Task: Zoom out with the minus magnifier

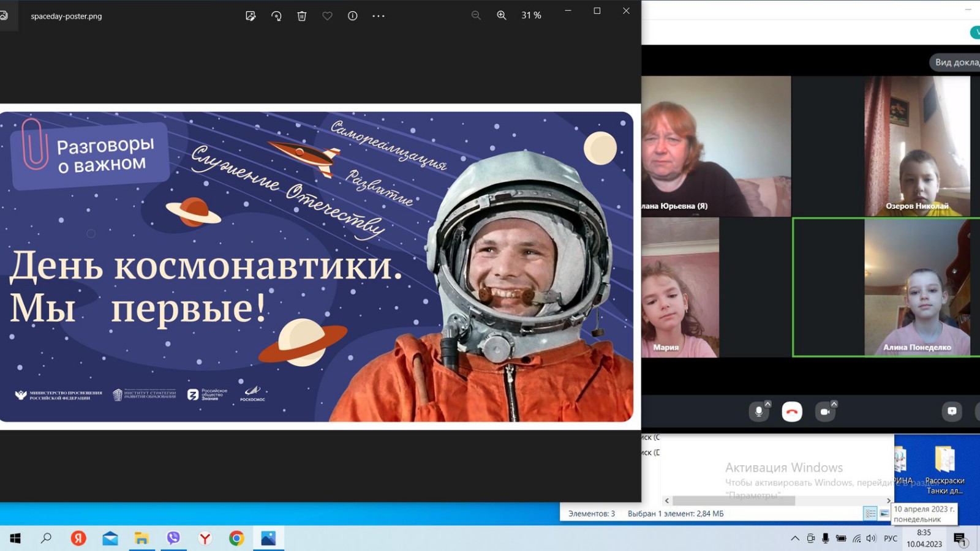Action: 476,15
